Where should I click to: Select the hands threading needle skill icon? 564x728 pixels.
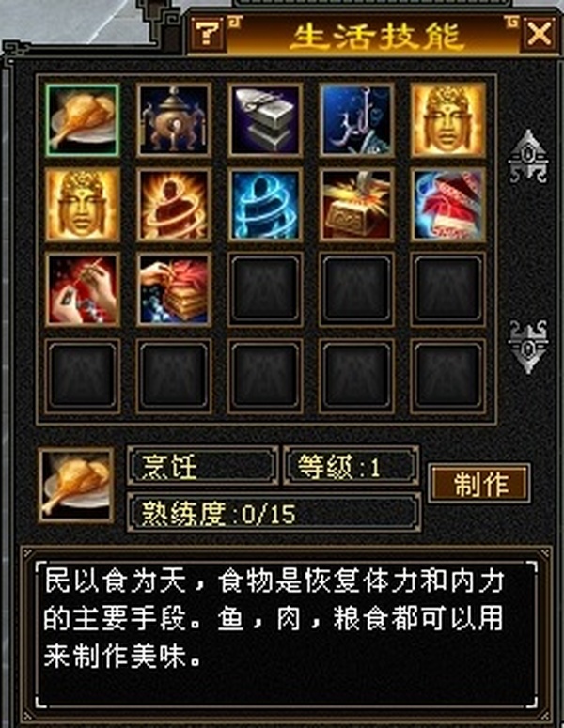point(83,289)
